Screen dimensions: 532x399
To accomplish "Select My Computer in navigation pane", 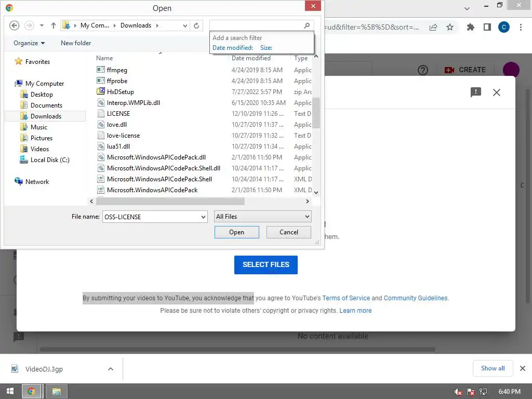I will [39, 84].
